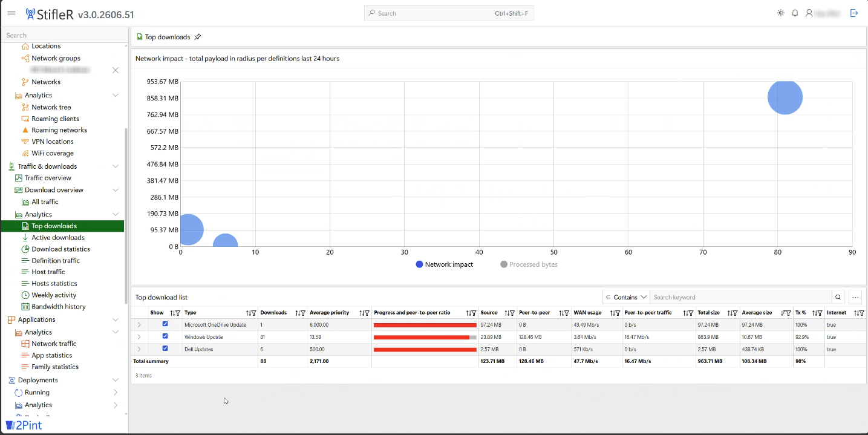Viewport: 868px width, 435px height.
Task: Open Network tree view
Action: [51, 107]
